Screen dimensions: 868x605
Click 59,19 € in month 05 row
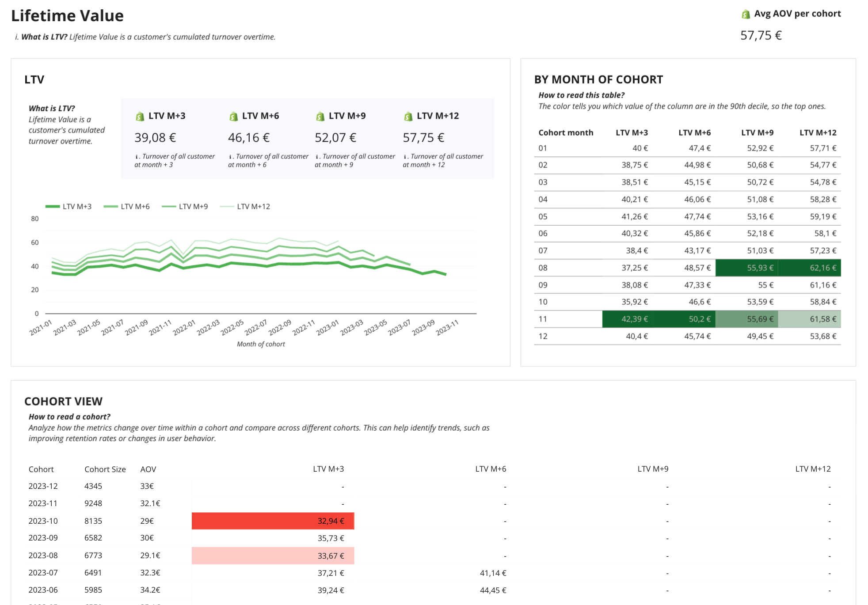coord(823,217)
